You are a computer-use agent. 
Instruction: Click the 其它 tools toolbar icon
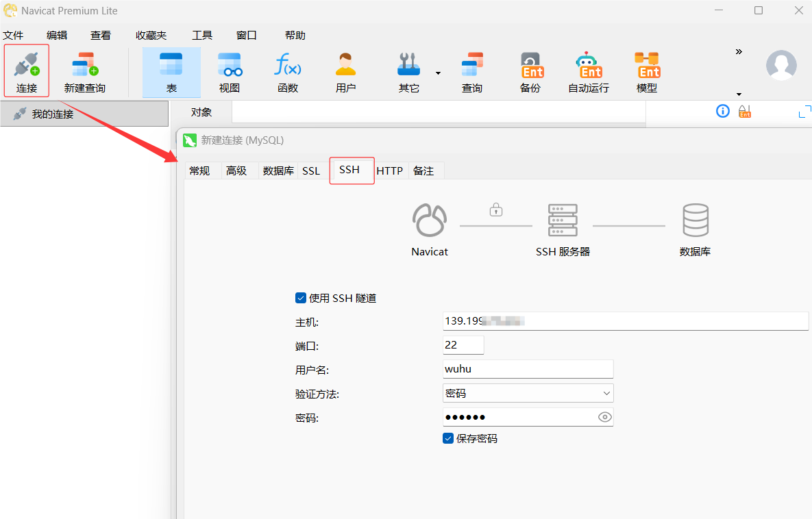point(408,73)
